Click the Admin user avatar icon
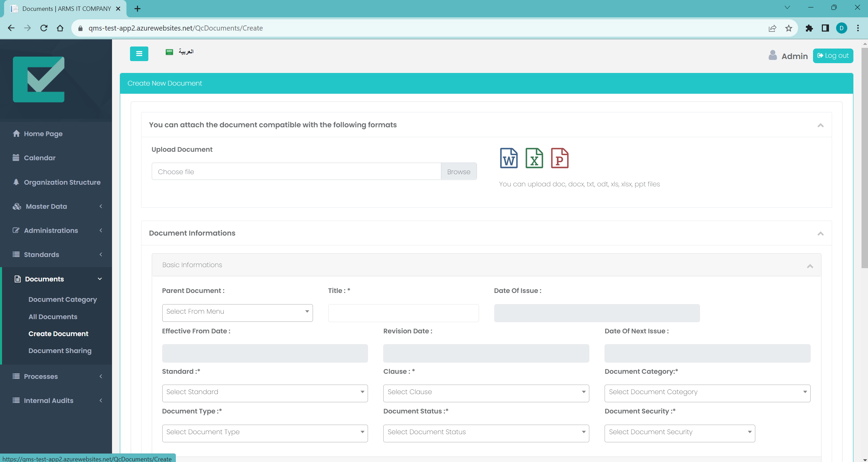The width and height of the screenshot is (868, 462). (773, 55)
